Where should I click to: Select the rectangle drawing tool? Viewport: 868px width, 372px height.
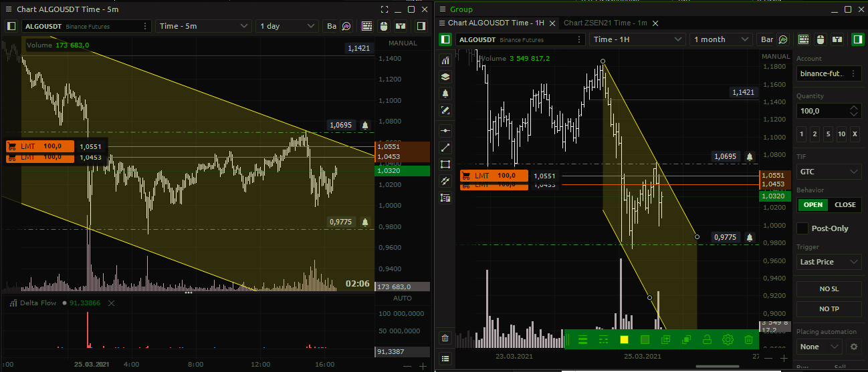point(445,164)
